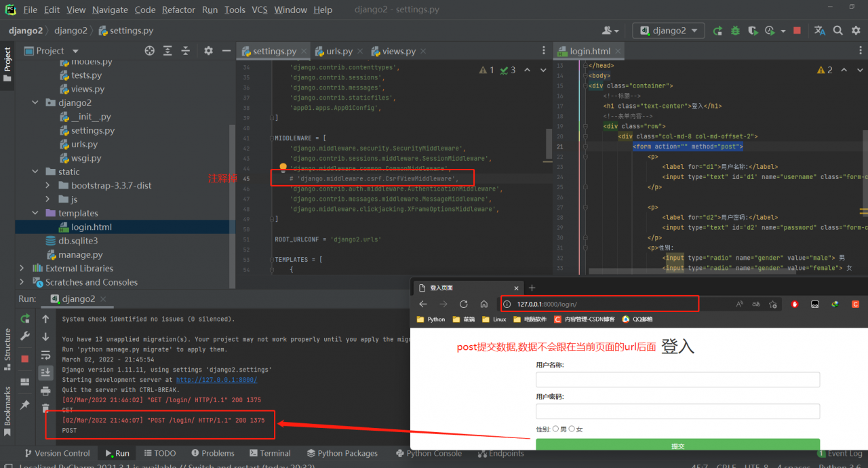Expand External Libraries in project tree
Screen dimensions: 868x468
tap(22, 268)
